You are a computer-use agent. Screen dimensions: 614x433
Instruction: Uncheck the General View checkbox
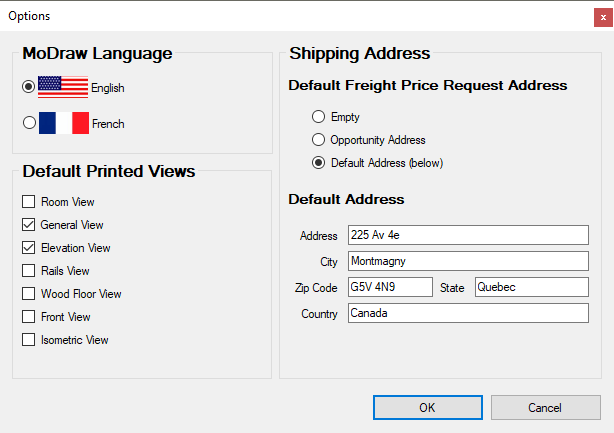pos(29,225)
